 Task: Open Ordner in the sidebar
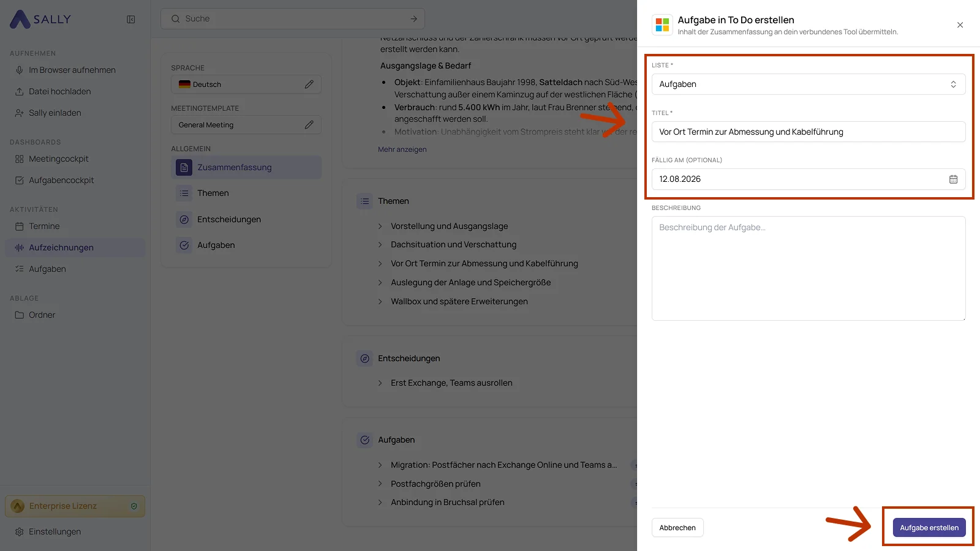pos(75,315)
